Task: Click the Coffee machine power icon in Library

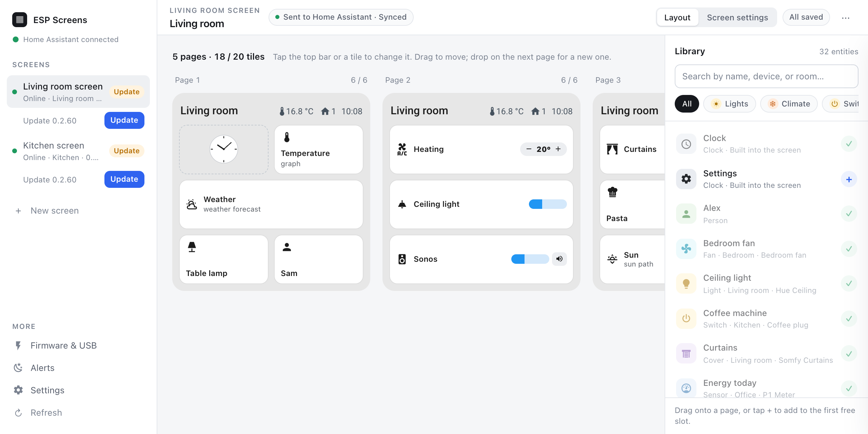Action: (x=686, y=319)
